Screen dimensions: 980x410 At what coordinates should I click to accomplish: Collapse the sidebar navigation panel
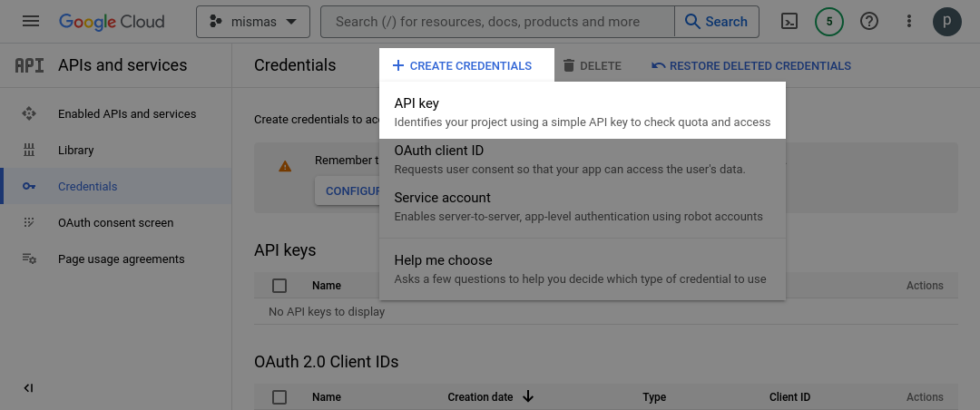[x=28, y=388]
